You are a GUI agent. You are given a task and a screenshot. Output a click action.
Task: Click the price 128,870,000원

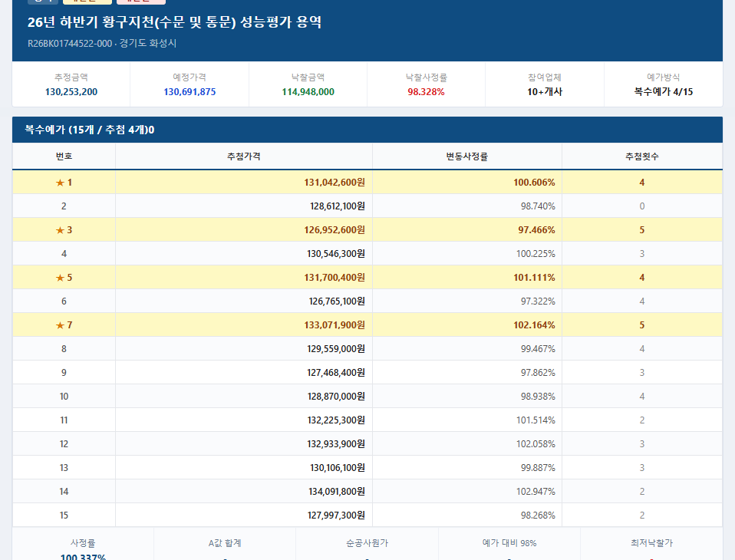[336, 397]
